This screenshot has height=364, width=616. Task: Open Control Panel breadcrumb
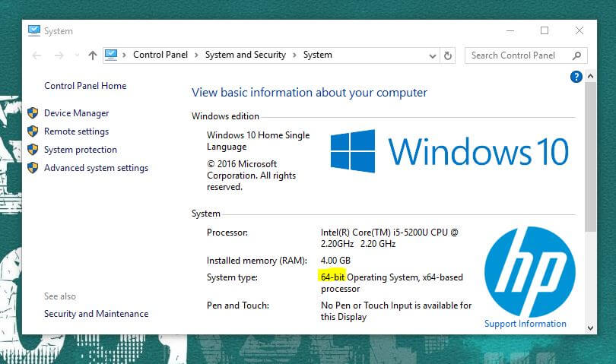click(160, 55)
